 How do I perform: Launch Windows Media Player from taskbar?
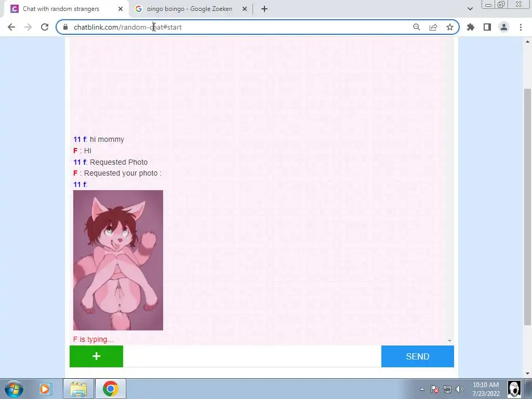[x=45, y=389]
